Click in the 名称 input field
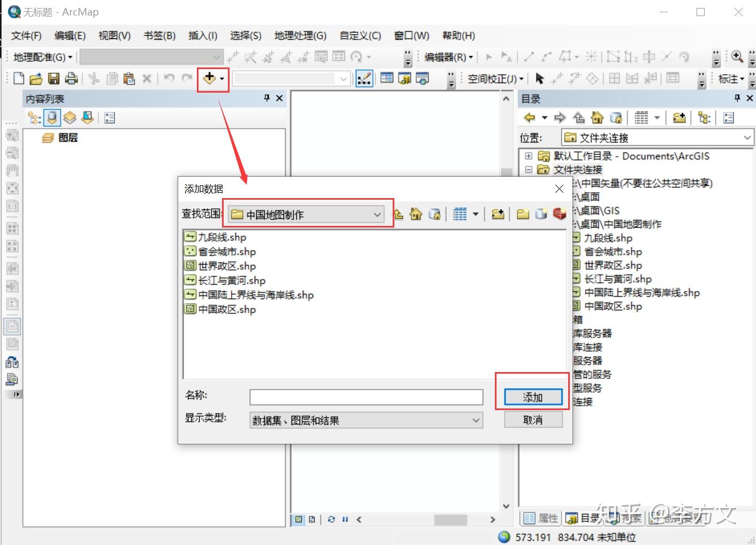The height and width of the screenshot is (545, 756). 366,396
